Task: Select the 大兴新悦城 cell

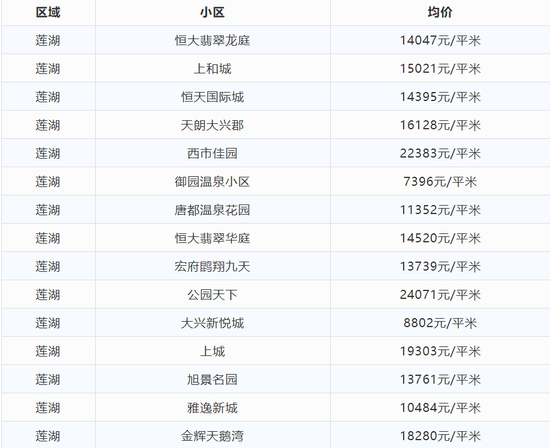Action: (x=213, y=323)
